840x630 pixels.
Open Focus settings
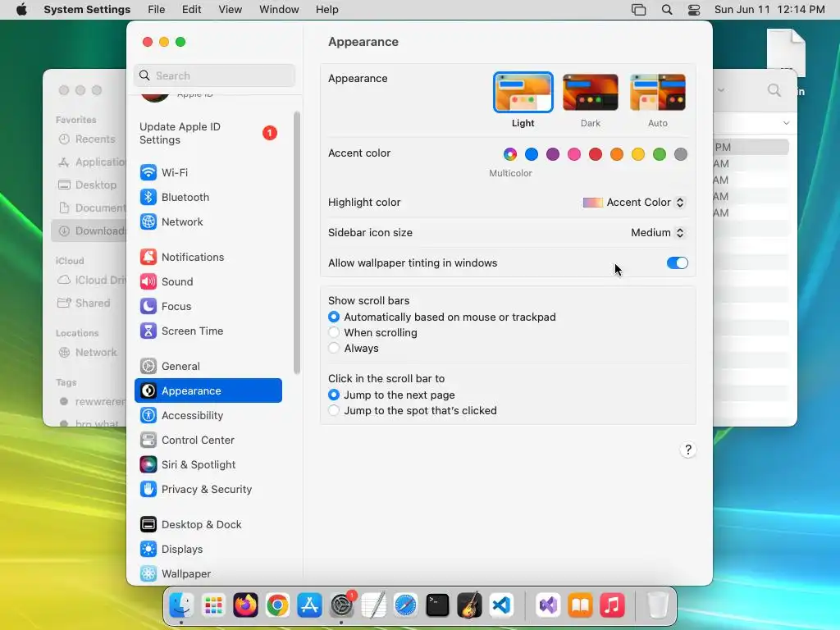[x=208, y=307]
